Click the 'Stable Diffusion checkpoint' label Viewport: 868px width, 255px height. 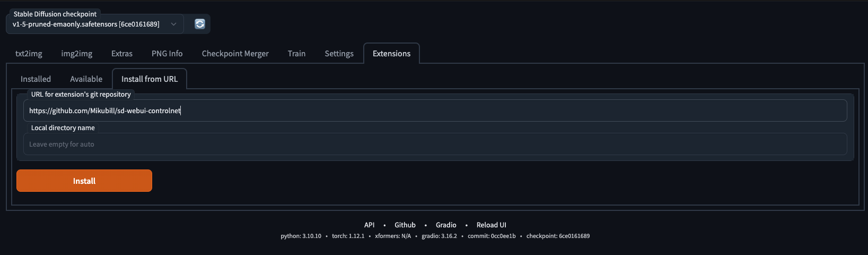tap(55, 14)
